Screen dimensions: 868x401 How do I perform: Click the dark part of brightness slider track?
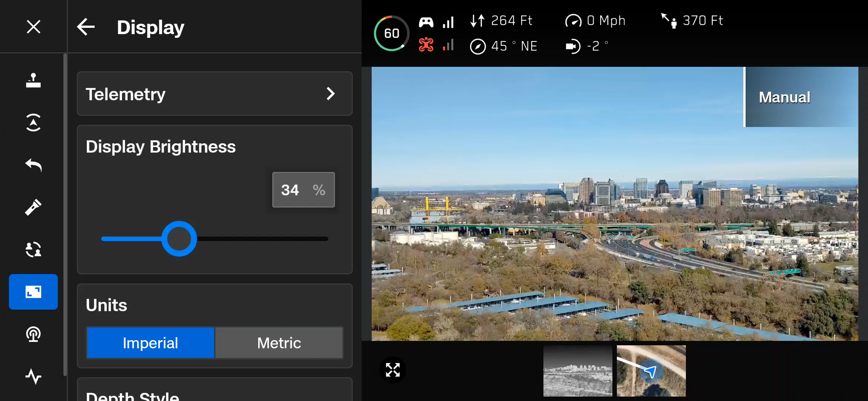(x=263, y=239)
